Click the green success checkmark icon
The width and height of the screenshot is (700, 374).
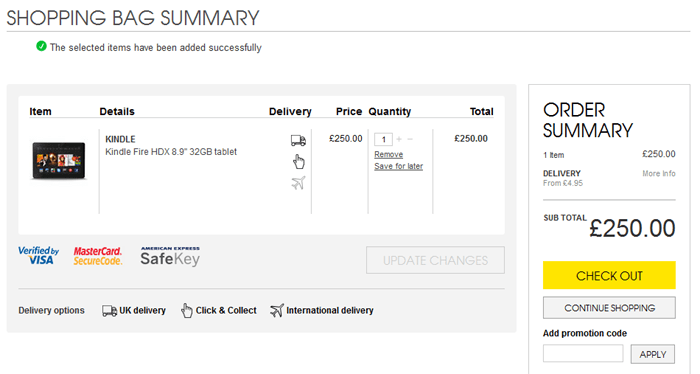(41, 46)
